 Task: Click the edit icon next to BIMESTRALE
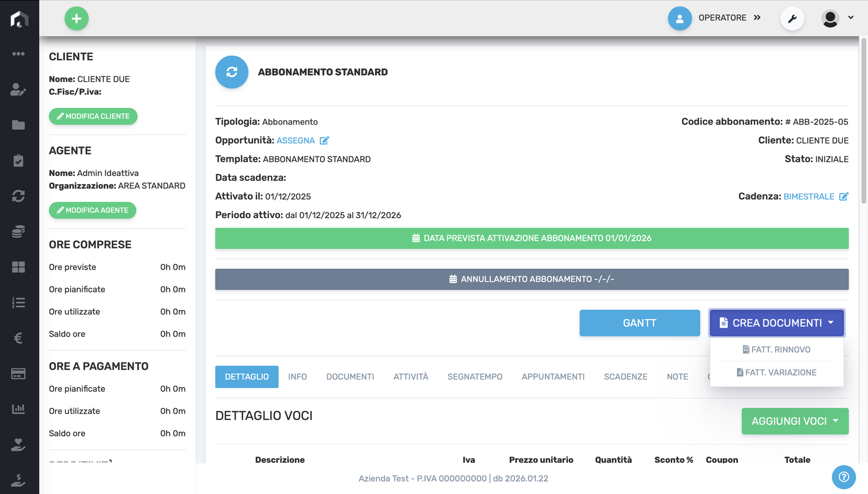pos(843,197)
